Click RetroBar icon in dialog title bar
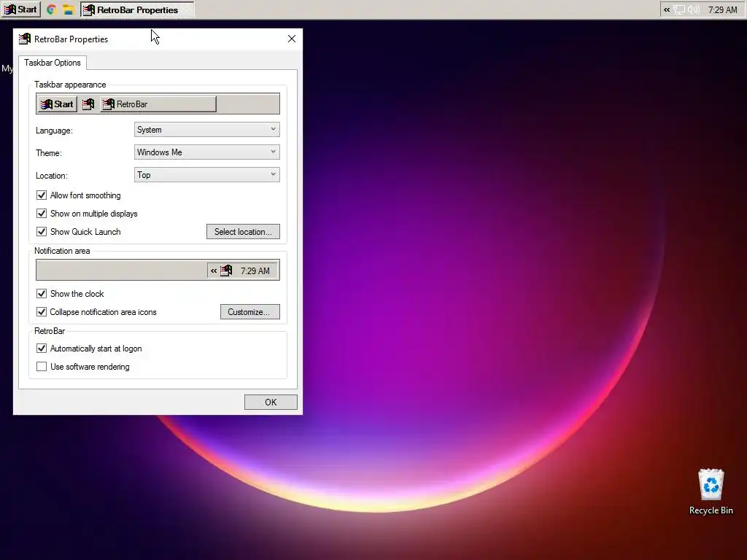The height and width of the screenshot is (560, 747). [x=25, y=39]
